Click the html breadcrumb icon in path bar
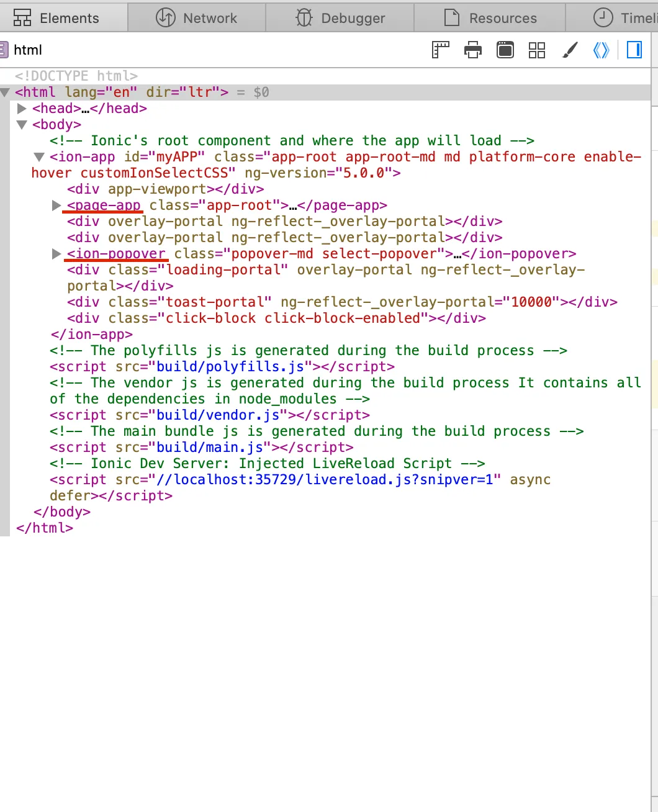658x812 pixels. coord(4,50)
